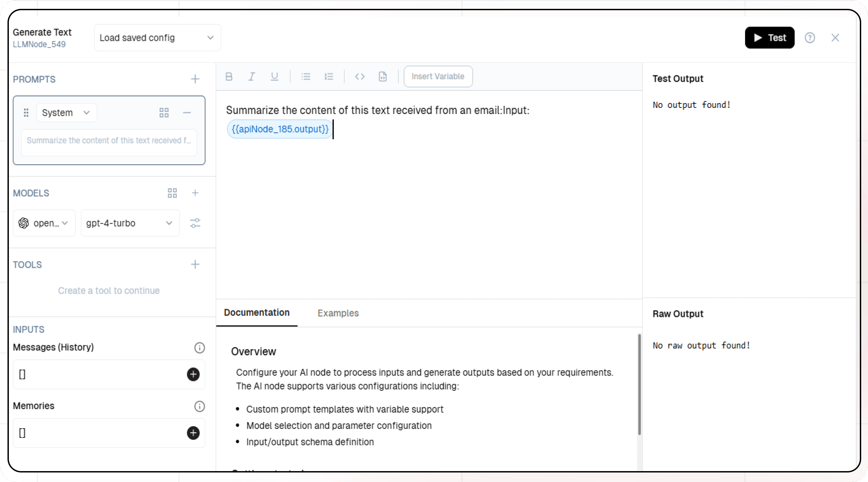
Task: Open the gpt-4-turbo model dropdown
Action: pyautogui.click(x=130, y=223)
